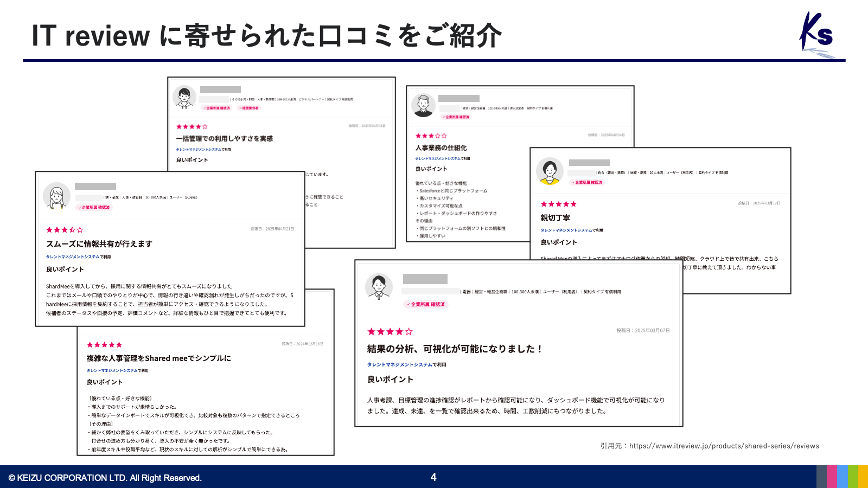Image resolution: width=868 pixels, height=488 pixels.
Task: Click avatar of the スムーズに情報共有 reviewer
Action: click(56, 196)
